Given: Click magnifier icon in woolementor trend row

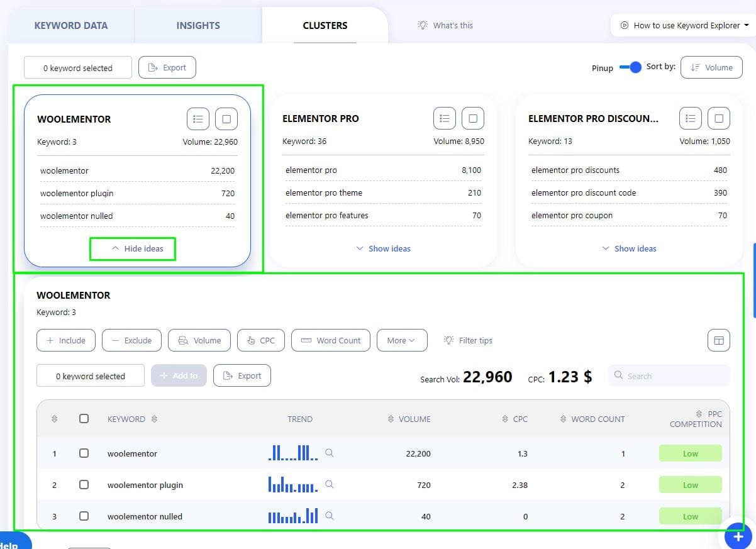Looking at the screenshot, I should pos(329,453).
